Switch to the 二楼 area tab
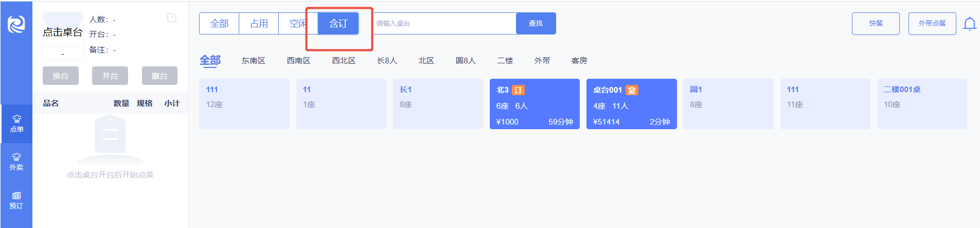 click(505, 61)
